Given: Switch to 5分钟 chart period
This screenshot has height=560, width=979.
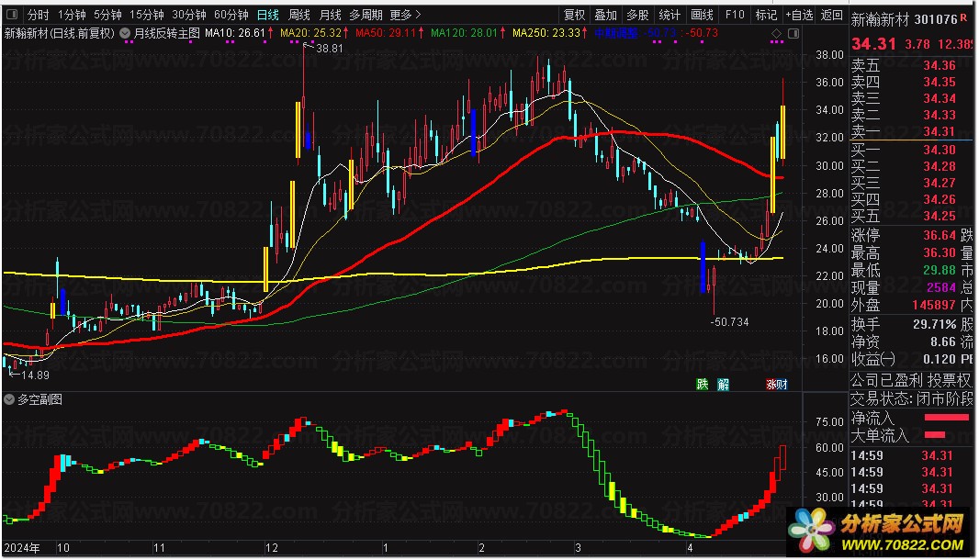Looking at the screenshot, I should tap(107, 15).
